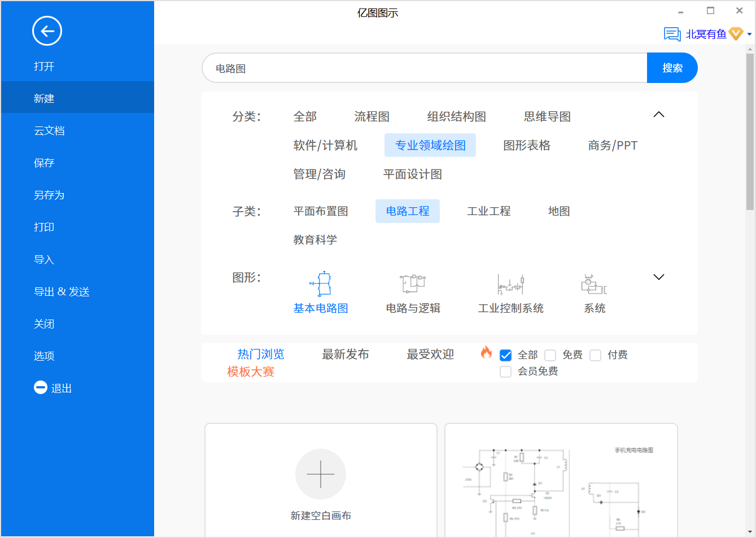
Task: Choose the 电路工程 subcategory
Action: (x=408, y=211)
